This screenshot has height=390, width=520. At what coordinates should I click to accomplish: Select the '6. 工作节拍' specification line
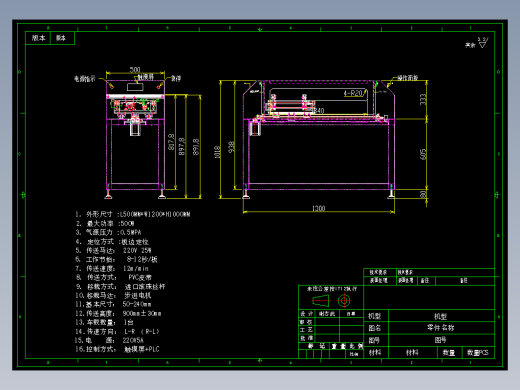(x=116, y=259)
